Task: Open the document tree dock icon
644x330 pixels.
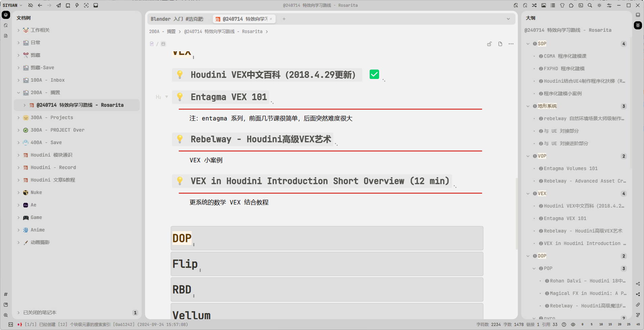Action: [x=6, y=15]
